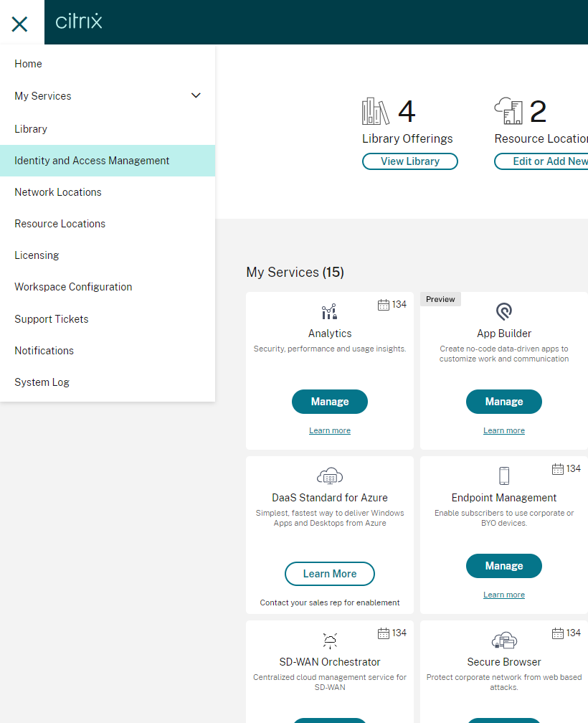The image size is (588, 723).
Task: Click Manage on the Analytics card
Action: (330, 402)
